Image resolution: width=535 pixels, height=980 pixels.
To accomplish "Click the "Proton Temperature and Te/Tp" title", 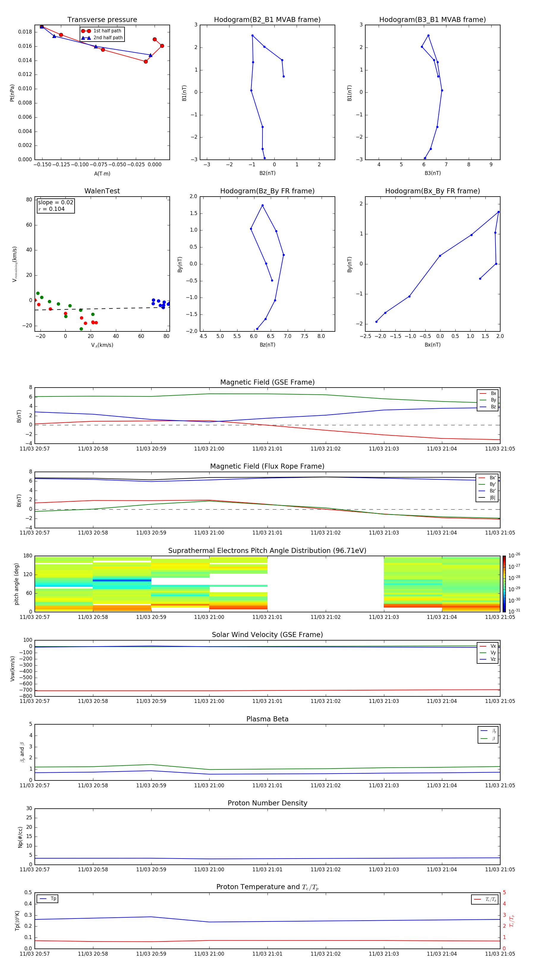I will (x=267, y=887).
